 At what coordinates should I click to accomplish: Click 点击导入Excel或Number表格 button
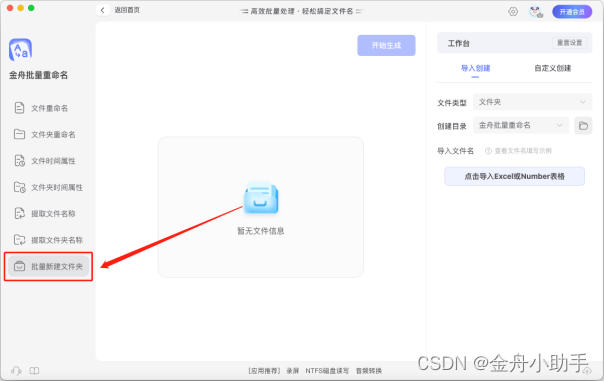[515, 176]
